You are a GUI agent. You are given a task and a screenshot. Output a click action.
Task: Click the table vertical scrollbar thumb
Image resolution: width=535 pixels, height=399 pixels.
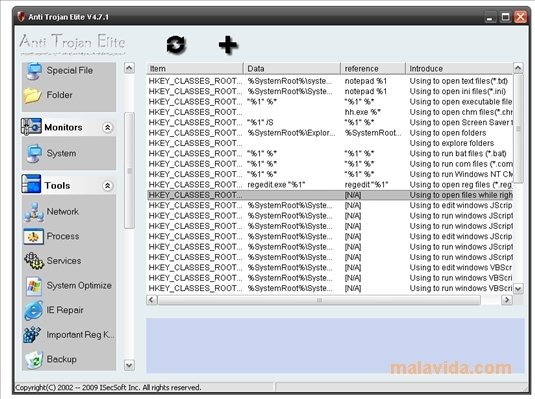pos(518,129)
